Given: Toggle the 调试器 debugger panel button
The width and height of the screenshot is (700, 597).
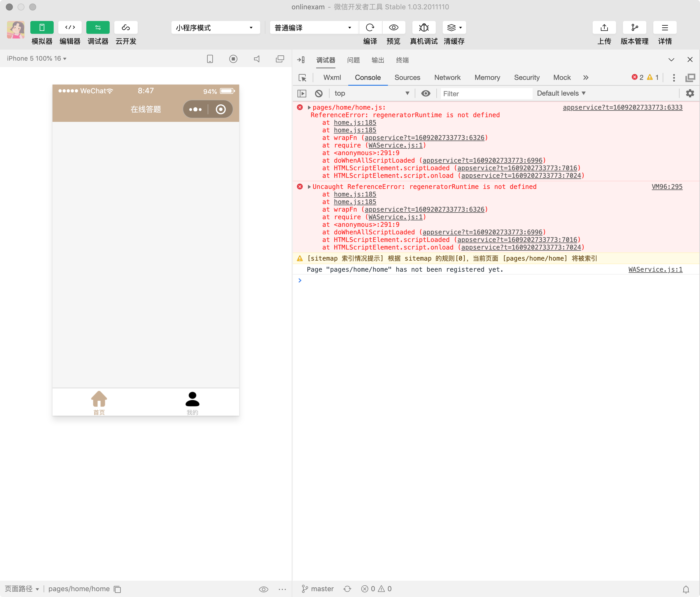Looking at the screenshot, I should 98,27.
